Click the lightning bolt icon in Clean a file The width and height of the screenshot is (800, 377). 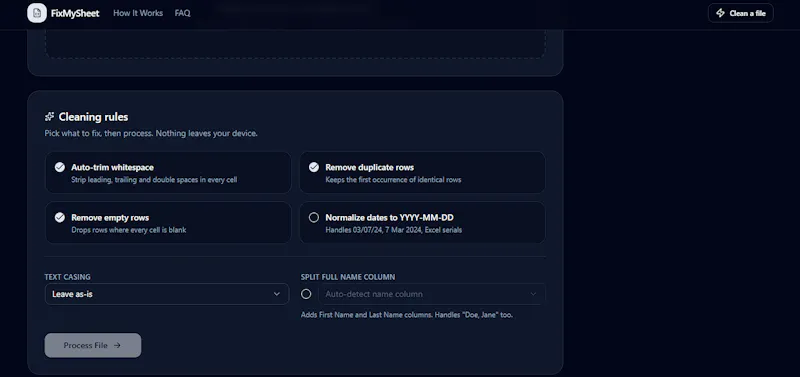720,13
